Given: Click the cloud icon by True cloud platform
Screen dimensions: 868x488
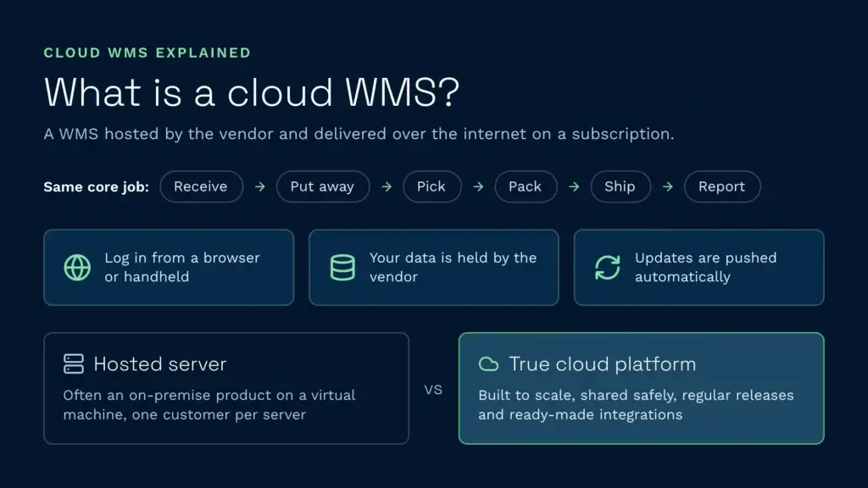Looking at the screenshot, I should coord(488,364).
